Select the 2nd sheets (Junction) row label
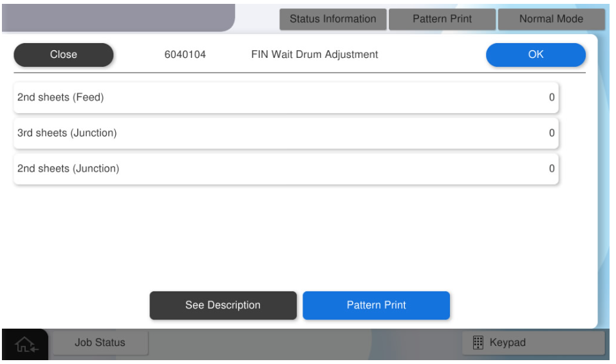Viewport: 616px width, 364px height. tap(68, 168)
